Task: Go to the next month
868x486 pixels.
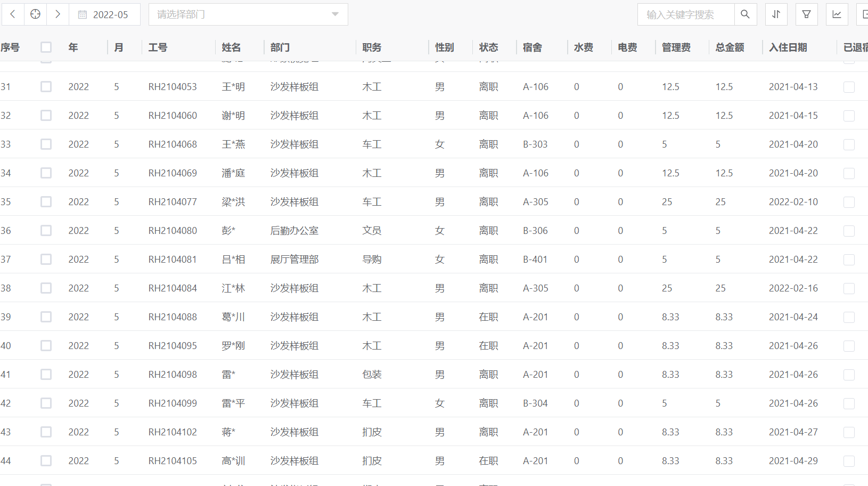Action: [58, 14]
